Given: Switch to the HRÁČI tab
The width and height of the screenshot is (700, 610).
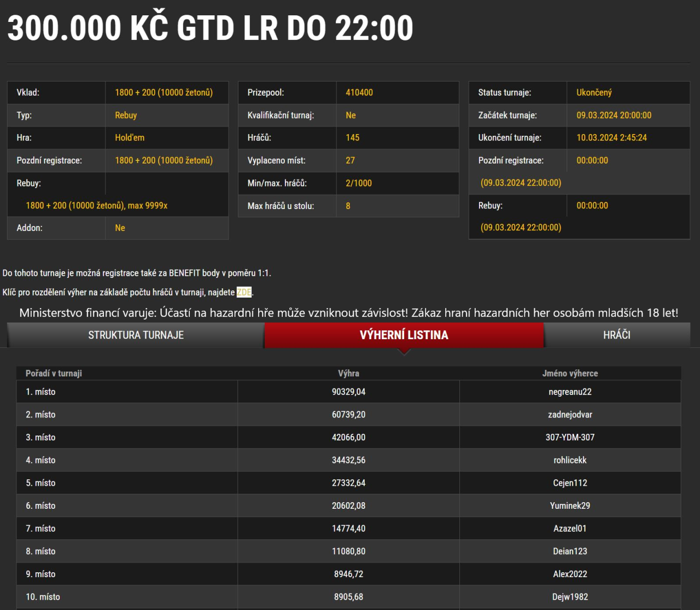Looking at the screenshot, I should tap(617, 335).
